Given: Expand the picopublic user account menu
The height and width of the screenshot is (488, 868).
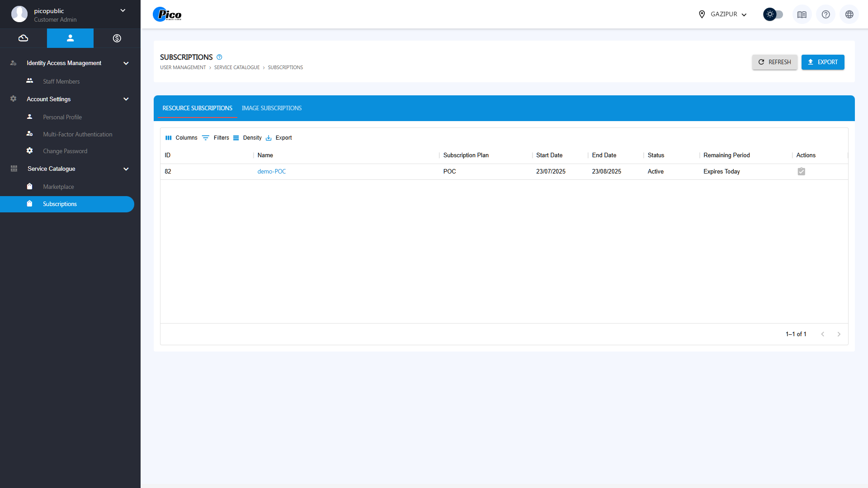Looking at the screenshot, I should pyautogui.click(x=123, y=10).
